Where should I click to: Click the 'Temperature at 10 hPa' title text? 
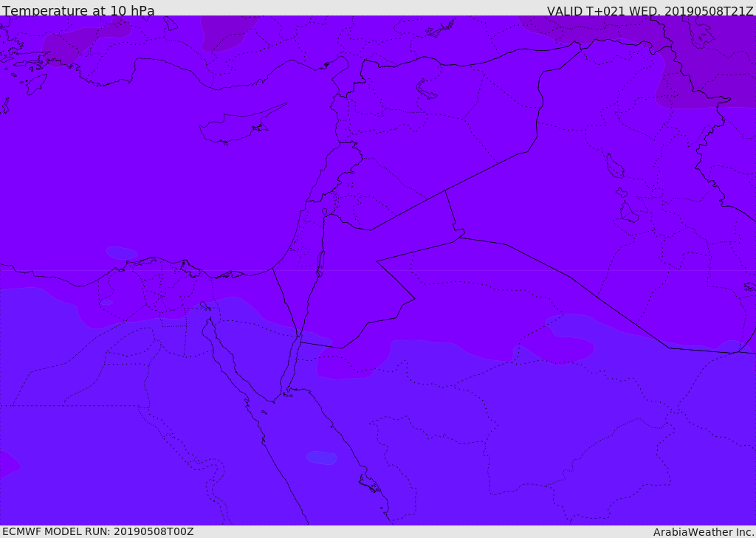[78, 10]
